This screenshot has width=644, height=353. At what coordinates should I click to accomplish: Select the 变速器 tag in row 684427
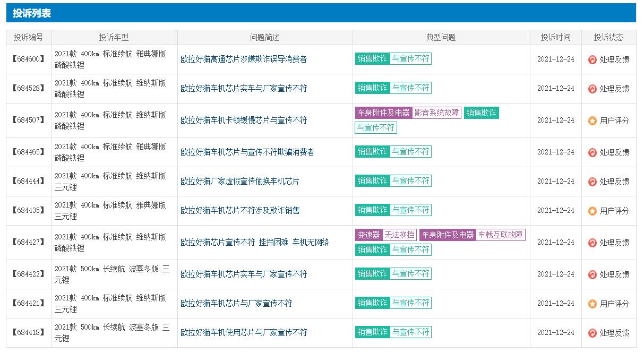(x=368, y=235)
